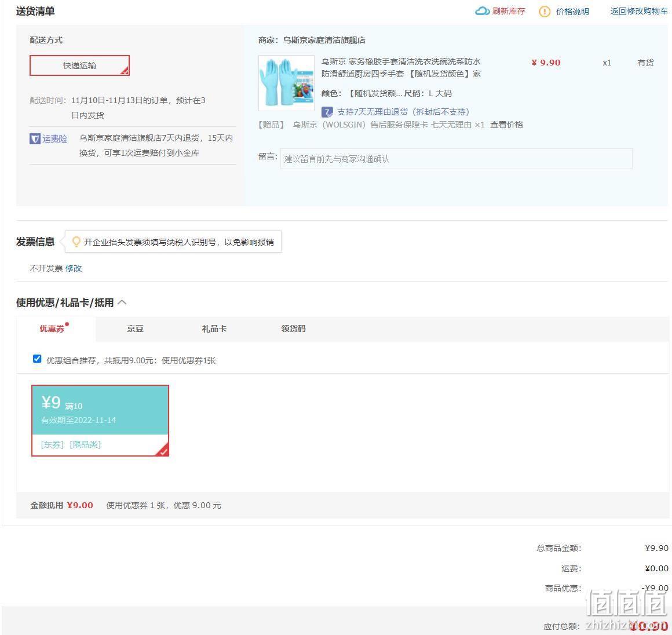Click 修改 next to 不开发票
Viewport: 672px width, 635px height.
click(x=74, y=268)
